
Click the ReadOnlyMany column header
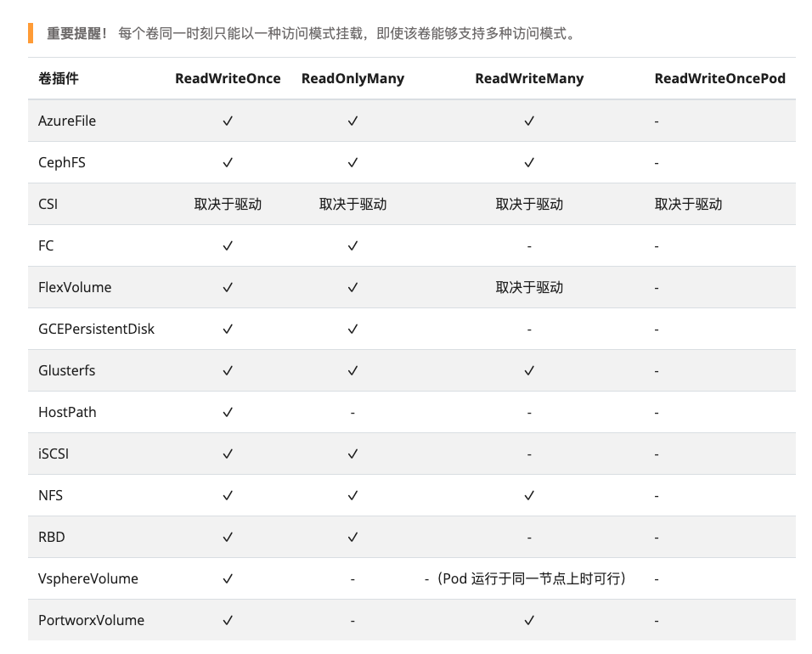tap(352, 79)
